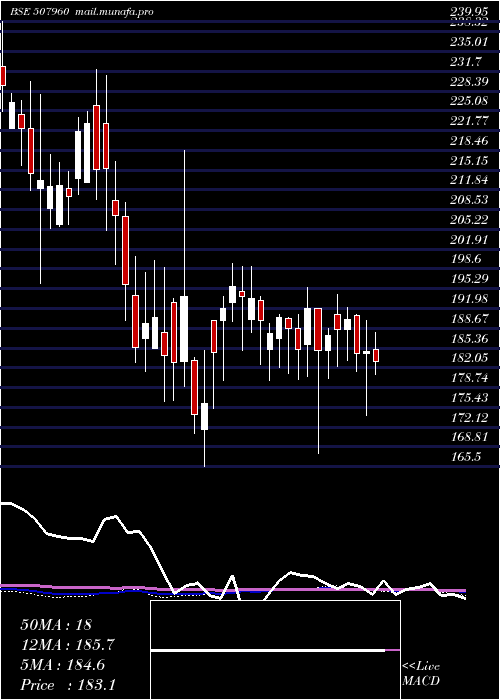Select the 178.74 price axis label
500x700 pixels.
(x=468, y=378)
